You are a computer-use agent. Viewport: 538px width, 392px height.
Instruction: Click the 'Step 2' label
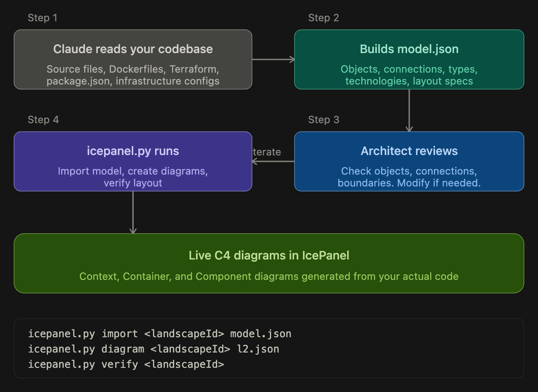click(324, 18)
